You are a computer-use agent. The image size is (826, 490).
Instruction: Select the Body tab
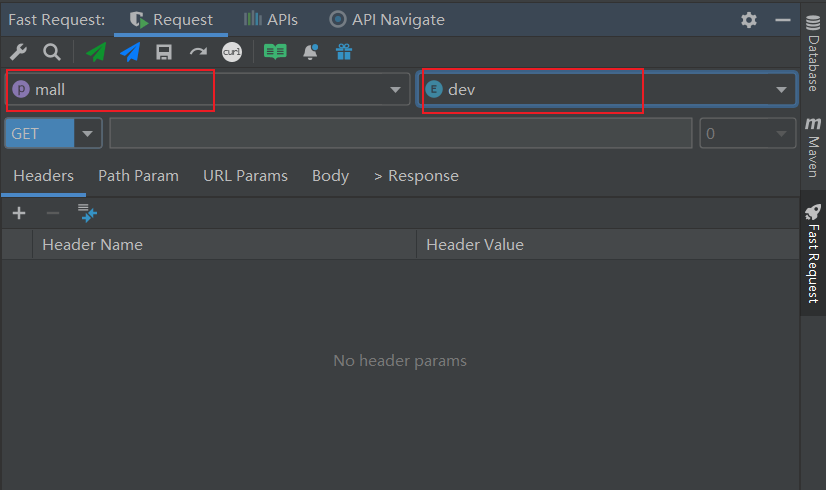click(330, 176)
